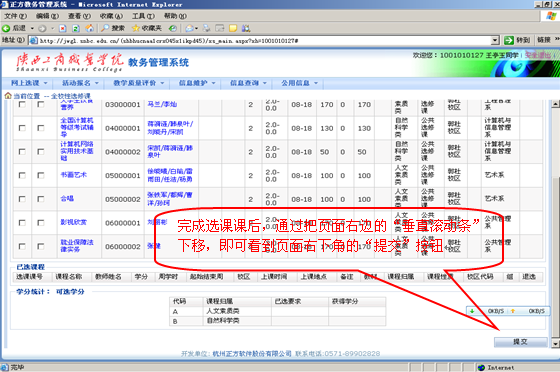Open the 影视欣赏 course link
The height and width of the screenshot is (372, 560).
74,222
